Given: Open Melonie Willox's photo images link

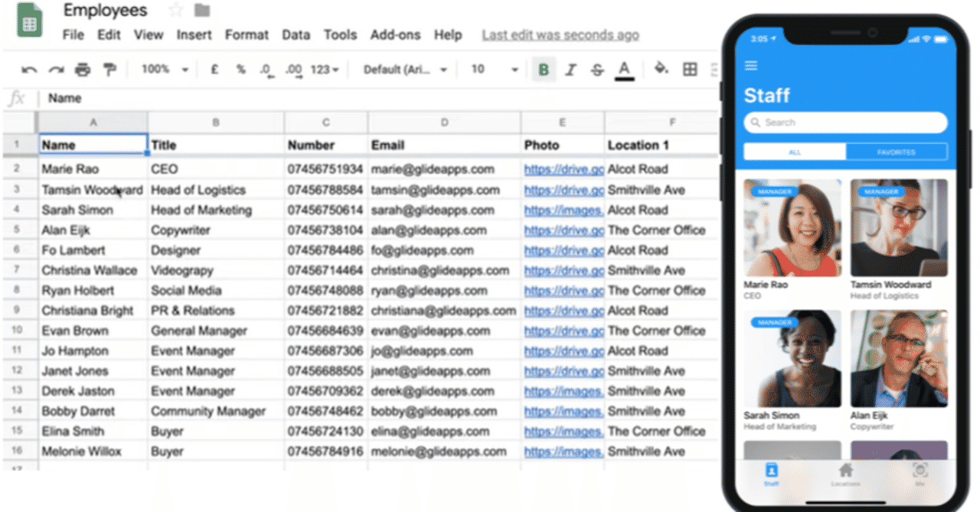Looking at the screenshot, I should point(563,452).
